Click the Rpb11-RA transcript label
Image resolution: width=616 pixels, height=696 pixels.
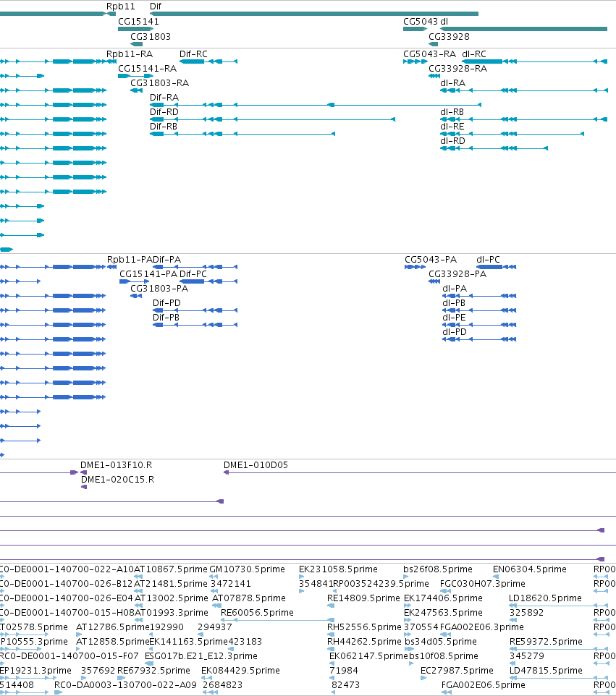pyautogui.click(x=130, y=54)
